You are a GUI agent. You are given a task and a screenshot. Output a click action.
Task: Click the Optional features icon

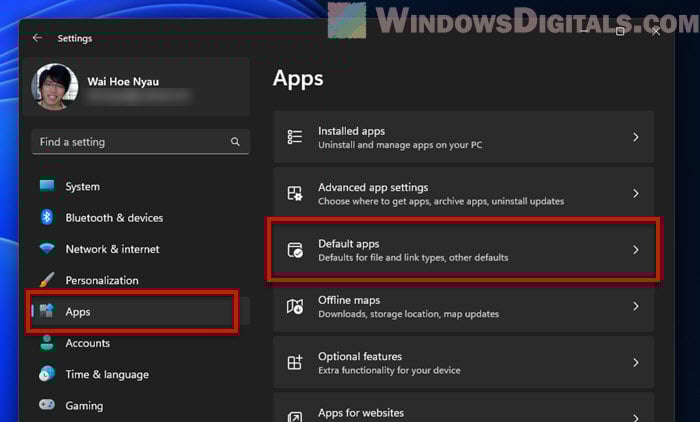295,363
